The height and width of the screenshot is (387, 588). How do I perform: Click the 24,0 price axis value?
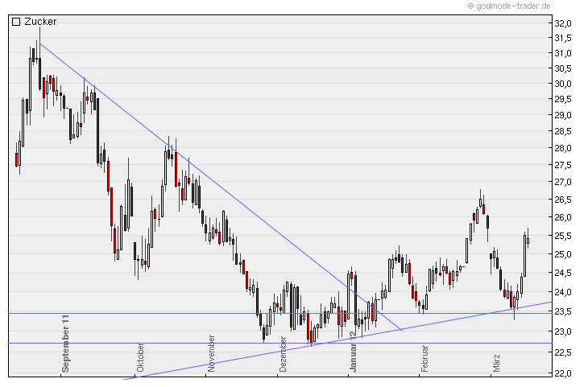click(563, 291)
